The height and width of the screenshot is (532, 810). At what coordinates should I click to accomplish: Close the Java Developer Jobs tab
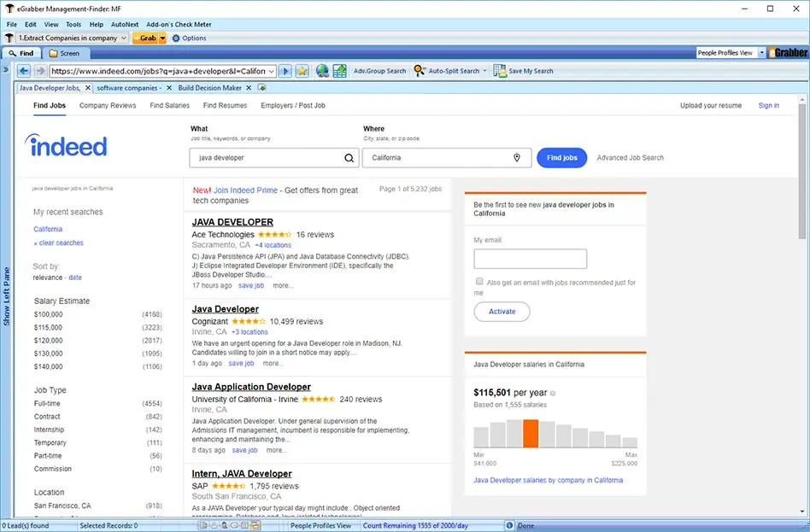[88, 88]
